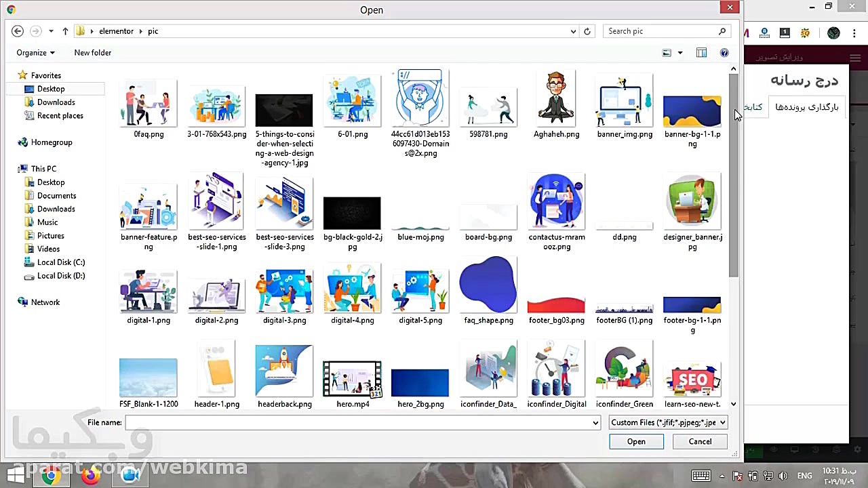Select the digital-1.png file
The image size is (868, 488).
[149, 296]
